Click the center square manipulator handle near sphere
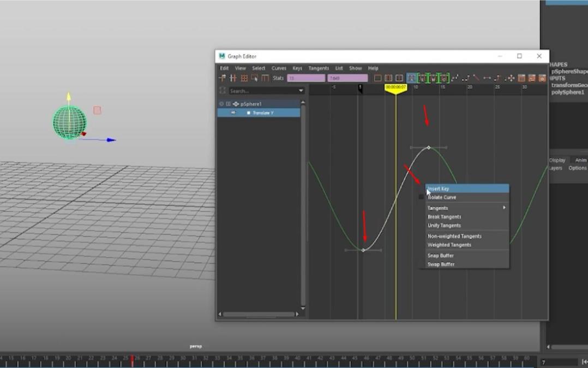Screen dimensions: 588x368 tap(97, 110)
